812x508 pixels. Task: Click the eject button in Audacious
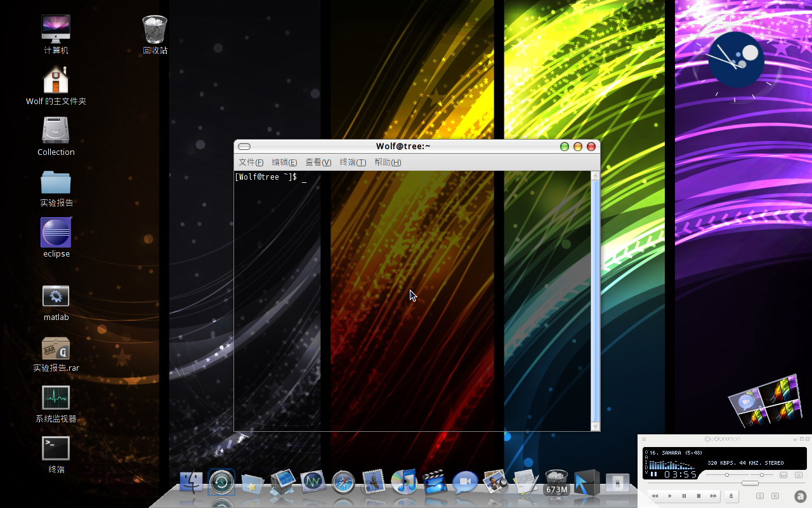[x=731, y=496]
